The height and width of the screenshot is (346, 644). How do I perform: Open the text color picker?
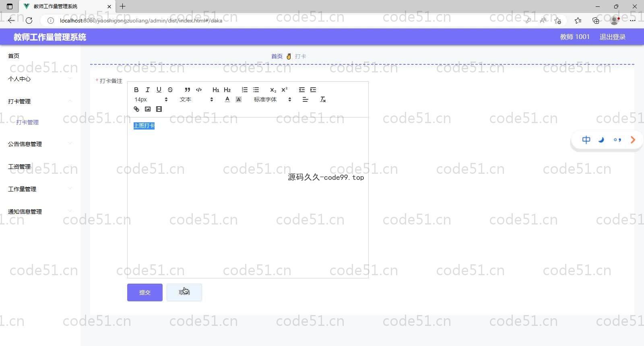(x=227, y=99)
